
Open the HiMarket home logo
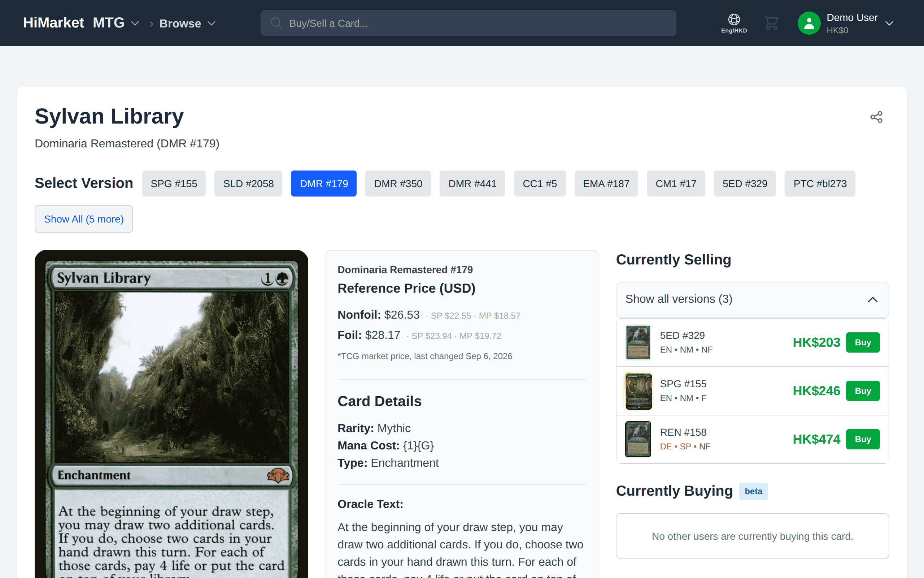[x=53, y=23]
